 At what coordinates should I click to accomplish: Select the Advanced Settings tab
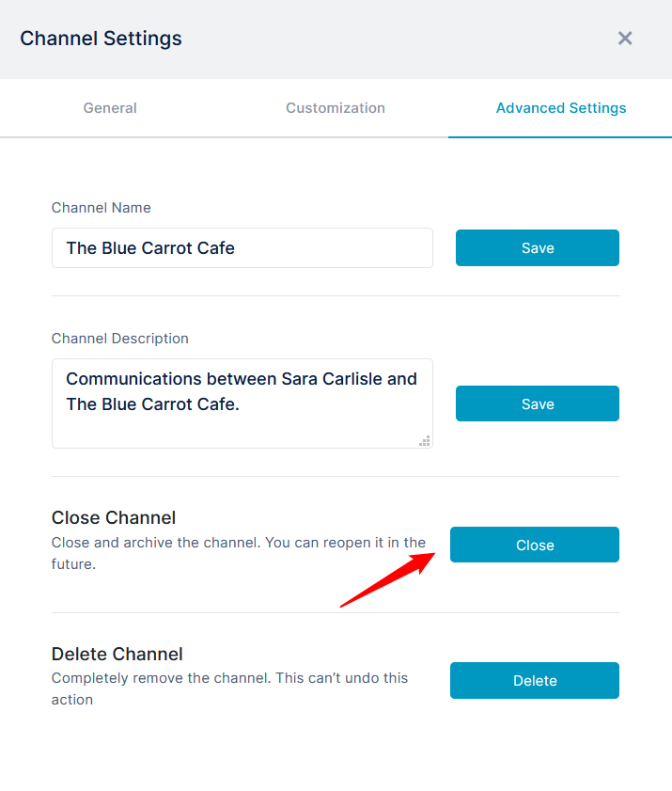pos(560,108)
